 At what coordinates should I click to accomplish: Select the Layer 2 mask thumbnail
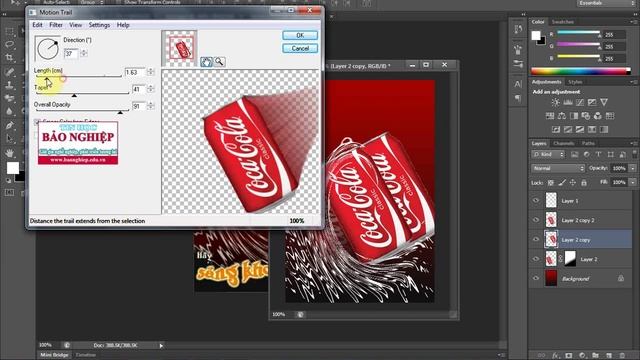(570, 259)
